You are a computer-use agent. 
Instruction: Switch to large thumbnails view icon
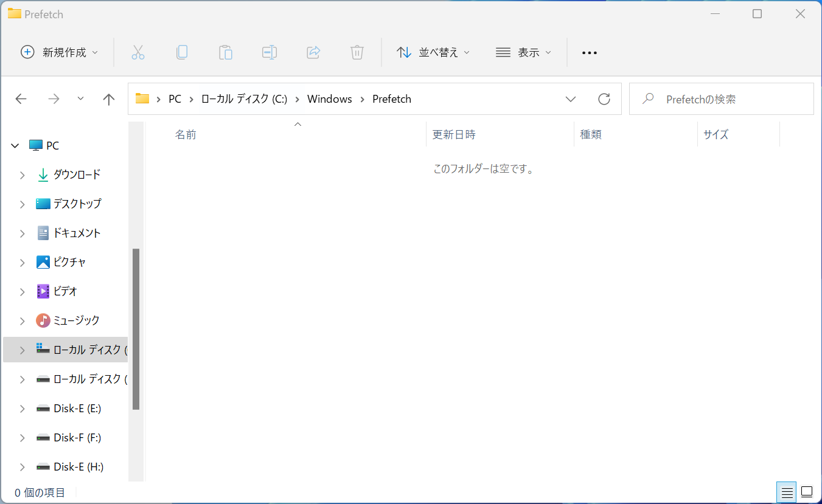click(x=807, y=491)
